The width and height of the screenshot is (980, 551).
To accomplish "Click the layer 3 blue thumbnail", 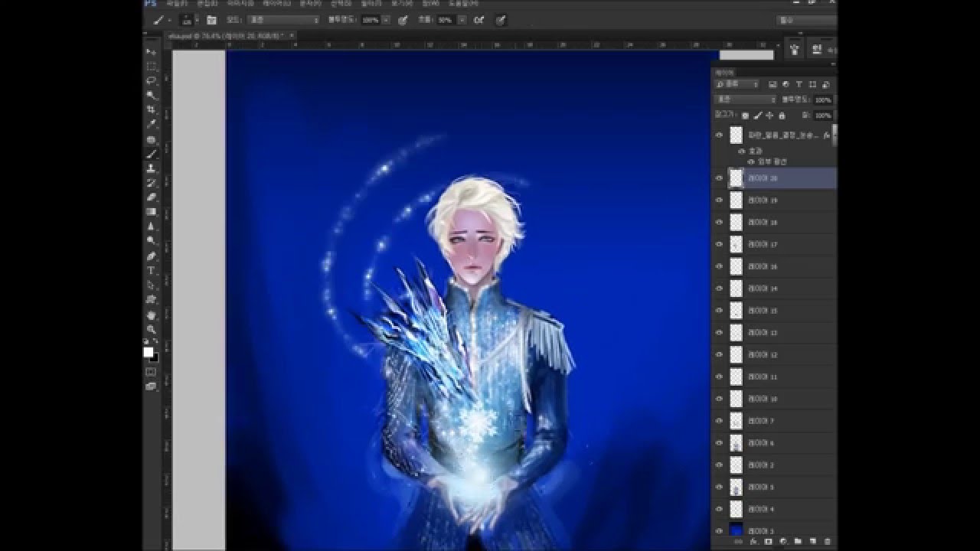I will pyautogui.click(x=736, y=530).
